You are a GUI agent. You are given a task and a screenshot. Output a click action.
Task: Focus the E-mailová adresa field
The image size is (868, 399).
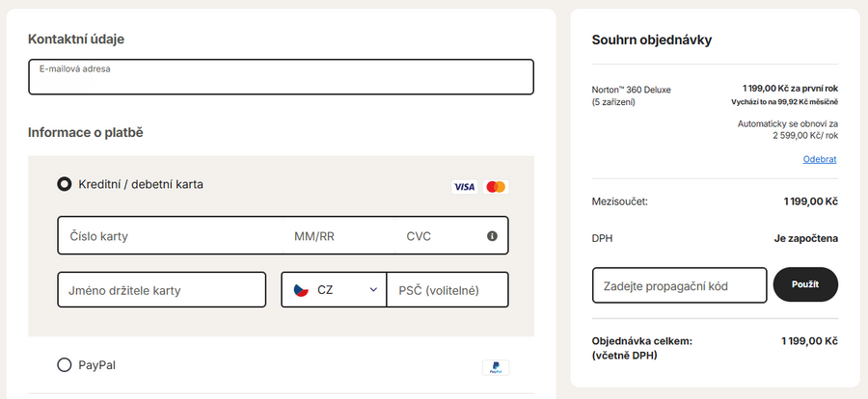click(281, 81)
